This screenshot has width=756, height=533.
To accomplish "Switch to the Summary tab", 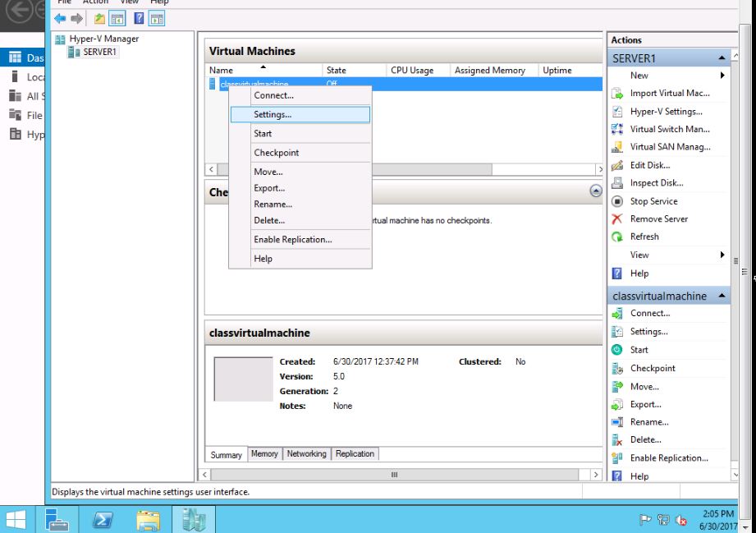I will (x=226, y=455).
